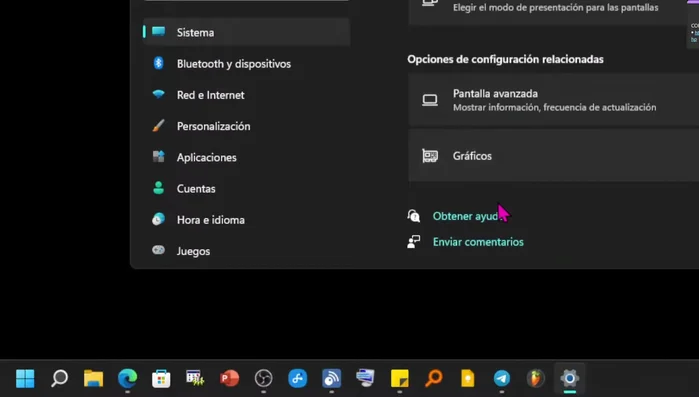The width and height of the screenshot is (699, 397).
Task: Open PowerPoint from the taskbar
Action: (229, 378)
